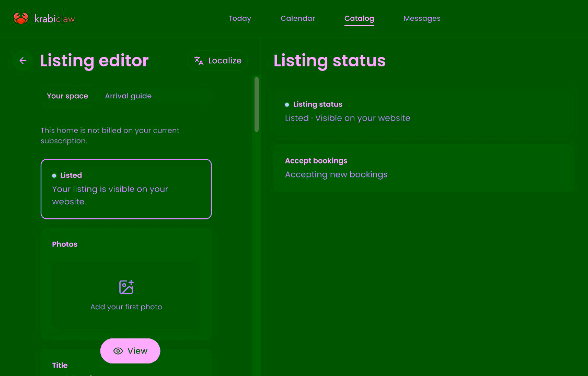
Task: Click 'Accepting new bookings' text
Action: point(337,174)
